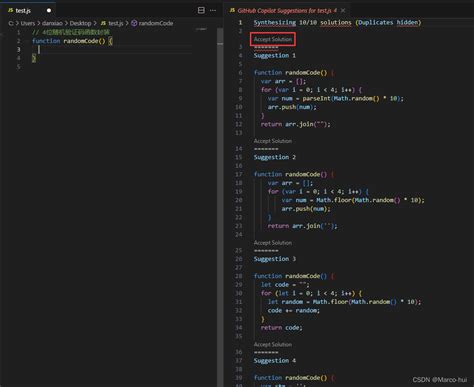474x387 pixels.
Task: Click the Split Editor icon
Action: [201, 10]
